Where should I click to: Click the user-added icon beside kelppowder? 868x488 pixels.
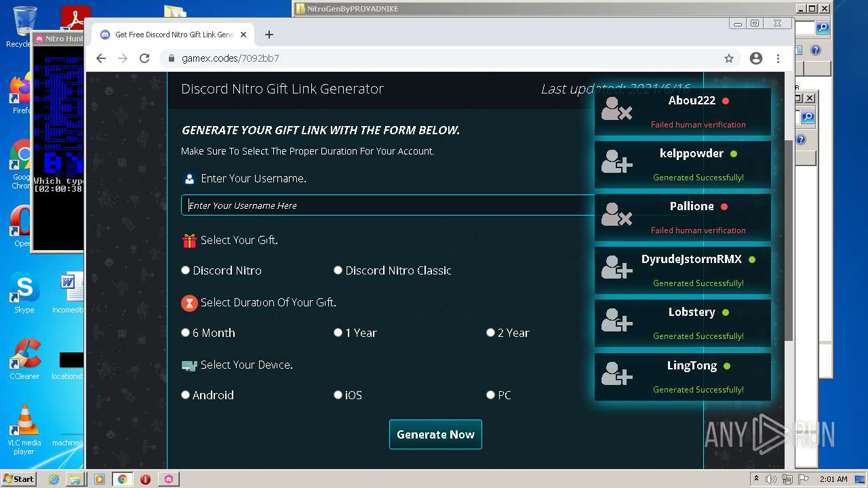click(x=616, y=162)
